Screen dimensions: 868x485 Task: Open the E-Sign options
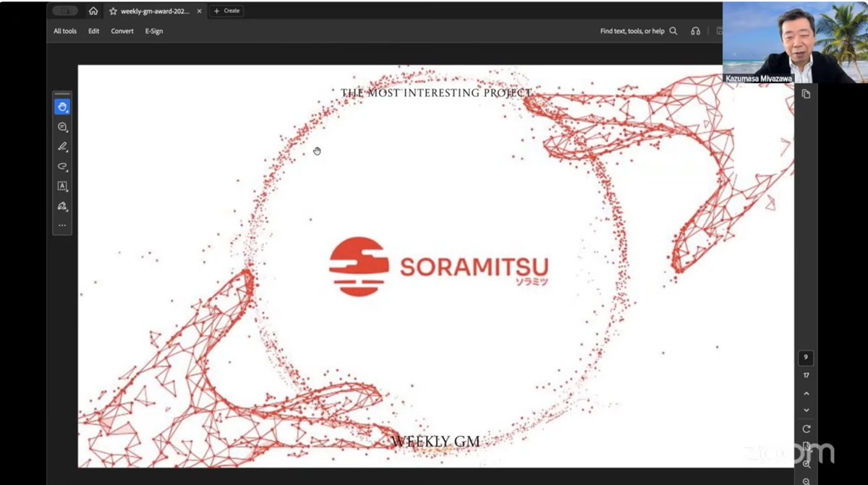pos(153,31)
